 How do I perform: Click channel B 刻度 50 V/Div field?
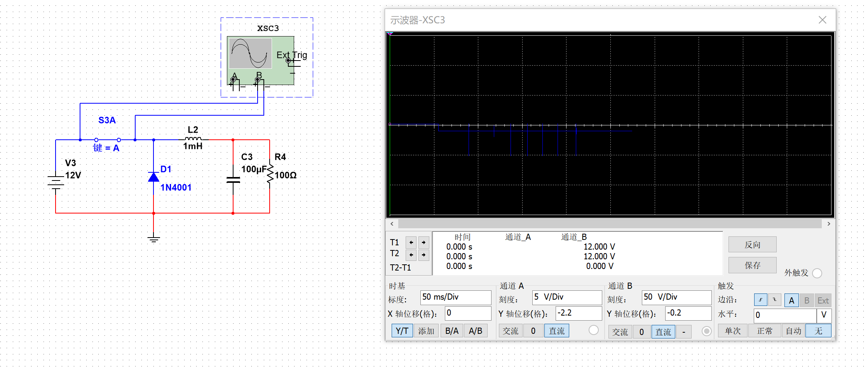[676, 297]
